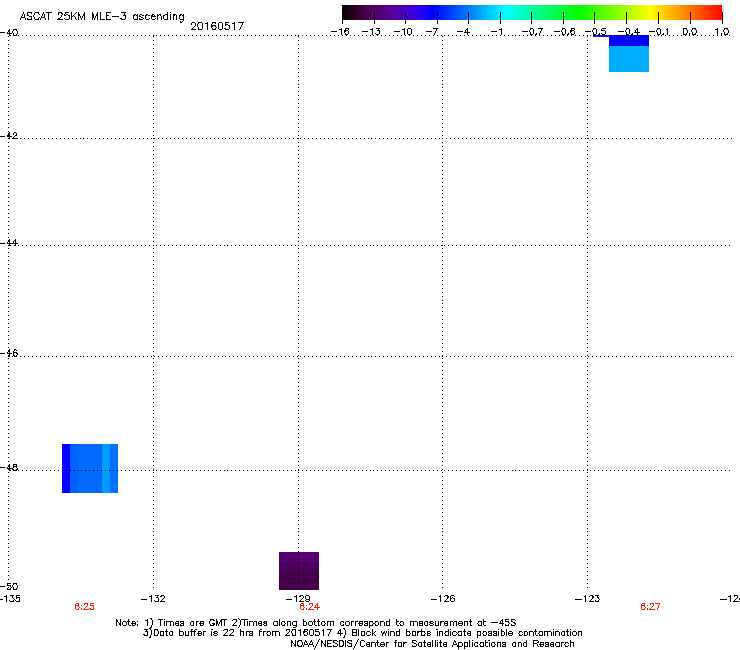Click the -0.7 color bar label
This screenshot has height=650, width=740.
coord(532,32)
